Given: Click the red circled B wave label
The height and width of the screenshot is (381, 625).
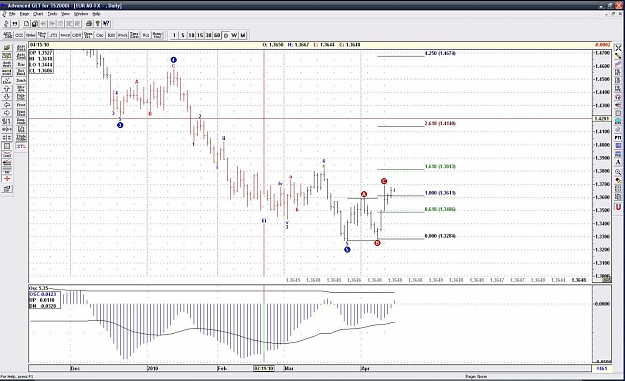Looking at the screenshot, I should [377, 243].
